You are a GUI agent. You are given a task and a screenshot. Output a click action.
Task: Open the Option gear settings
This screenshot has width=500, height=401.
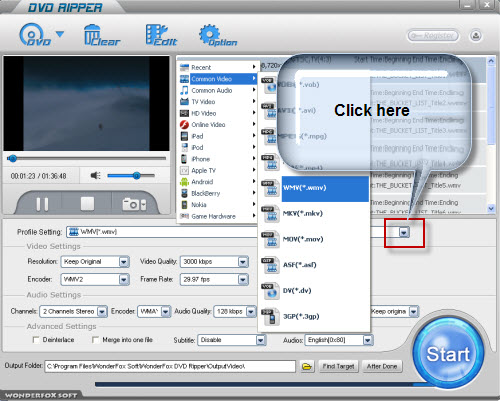[x=218, y=35]
